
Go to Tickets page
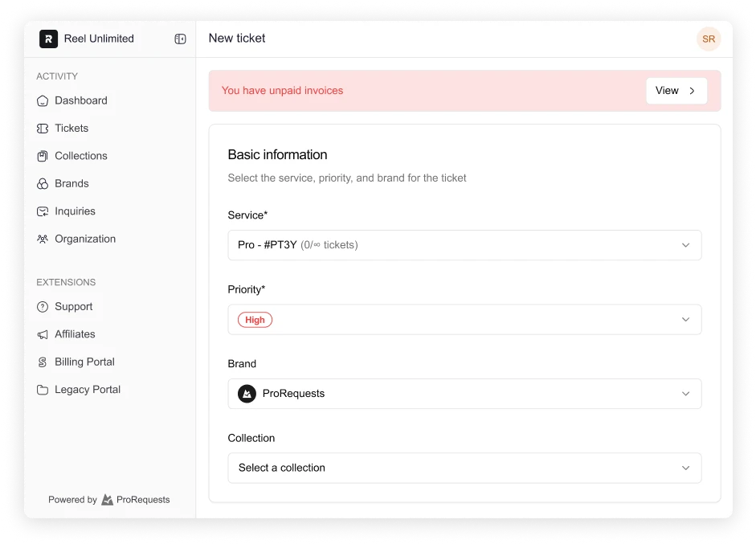click(x=72, y=129)
